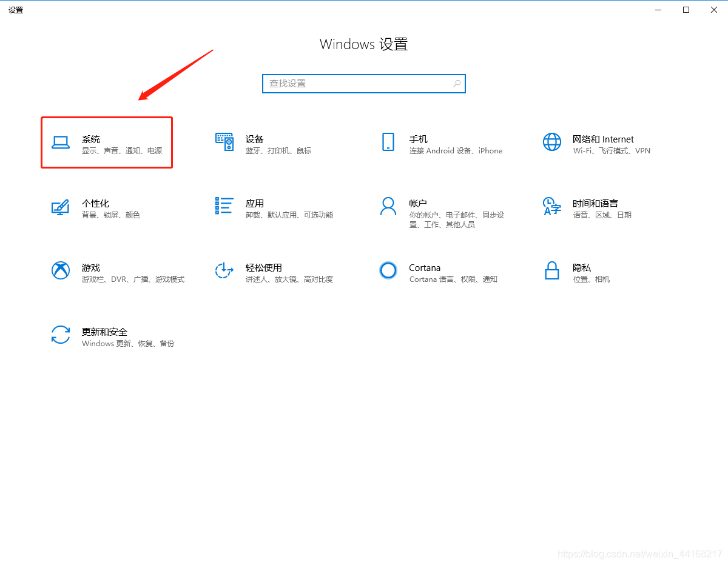Open the 隐私 settings title
Viewport: 728px width, 565px height.
tap(582, 268)
